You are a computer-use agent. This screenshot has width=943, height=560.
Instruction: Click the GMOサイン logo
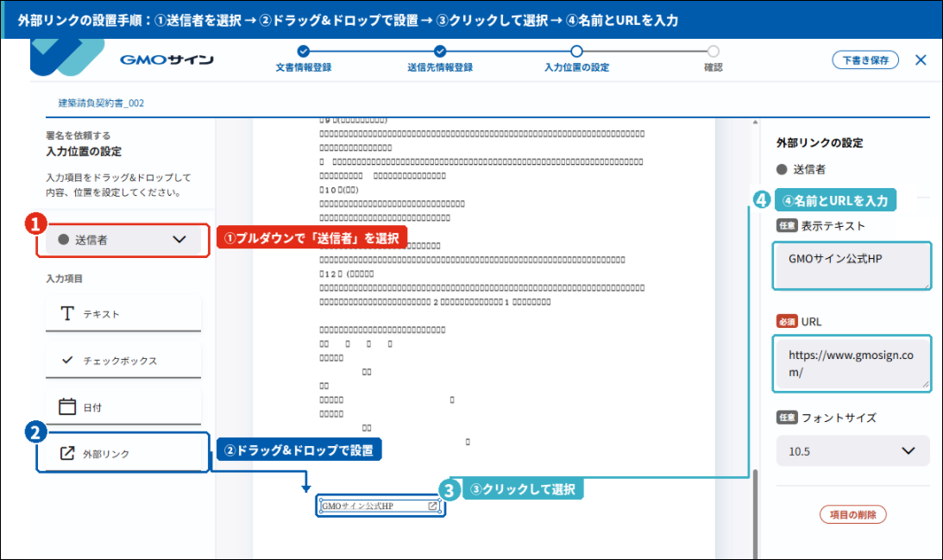click(167, 60)
